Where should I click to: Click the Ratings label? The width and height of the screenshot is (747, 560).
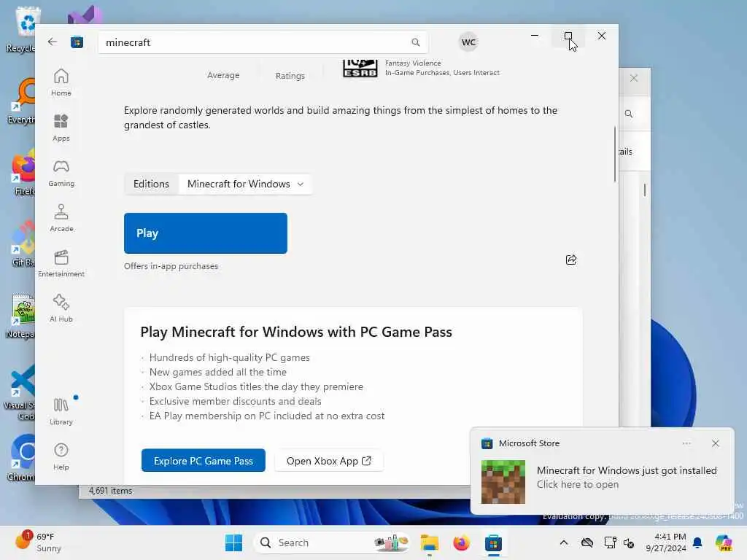pos(290,76)
